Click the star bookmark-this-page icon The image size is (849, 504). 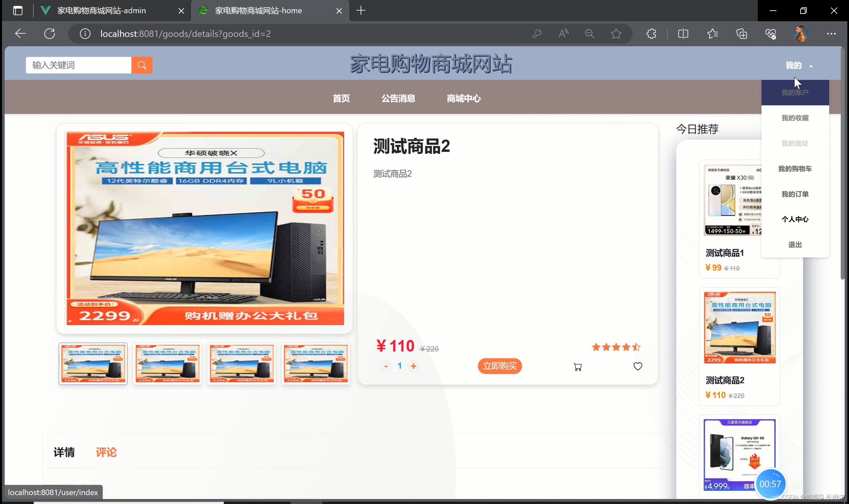[616, 34]
